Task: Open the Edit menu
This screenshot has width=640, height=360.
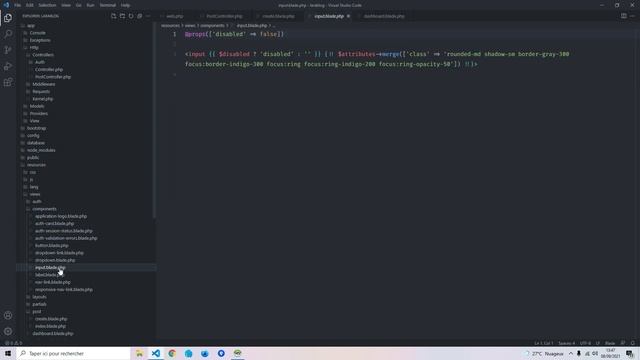Action: click(x=29, y=5)
